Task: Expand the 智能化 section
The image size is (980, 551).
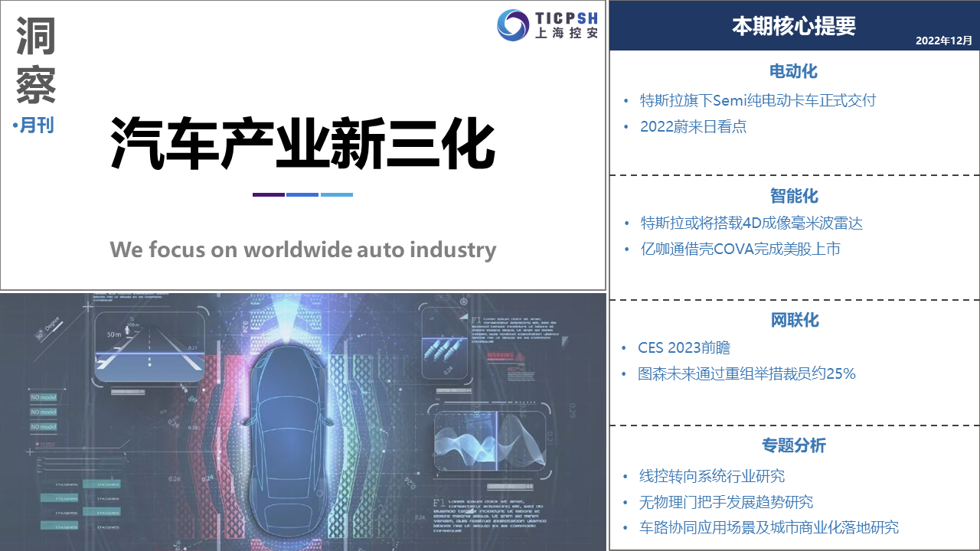Action: click(x=793, y=197)
